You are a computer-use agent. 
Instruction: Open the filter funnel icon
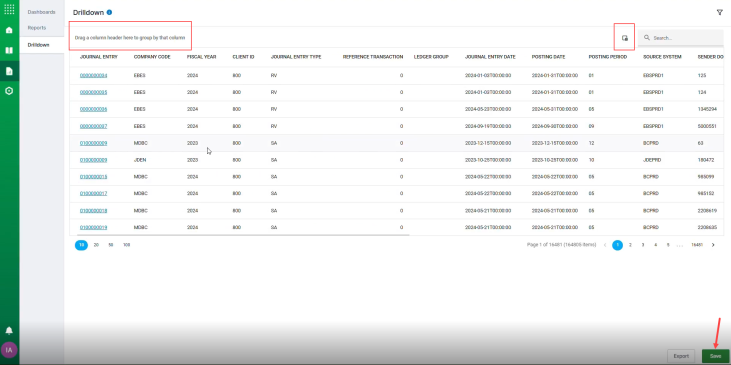tap(719, 13)
